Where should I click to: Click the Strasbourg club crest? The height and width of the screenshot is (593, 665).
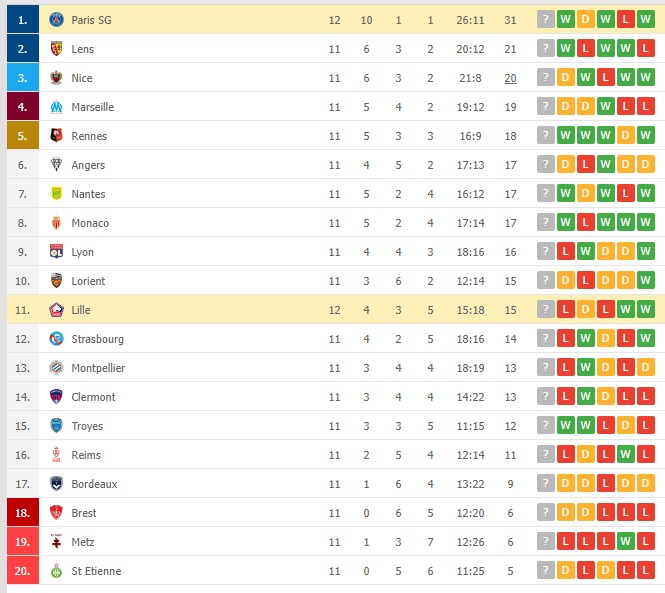tap(56, 338)
